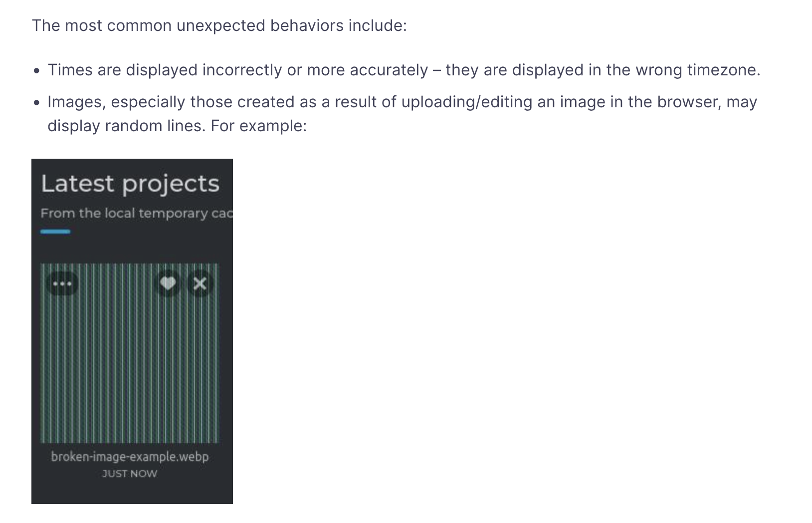This screenshot has height=523, width=812.
Task: Click the 'From the local temporary' subtitle
Action: [136, 213]
